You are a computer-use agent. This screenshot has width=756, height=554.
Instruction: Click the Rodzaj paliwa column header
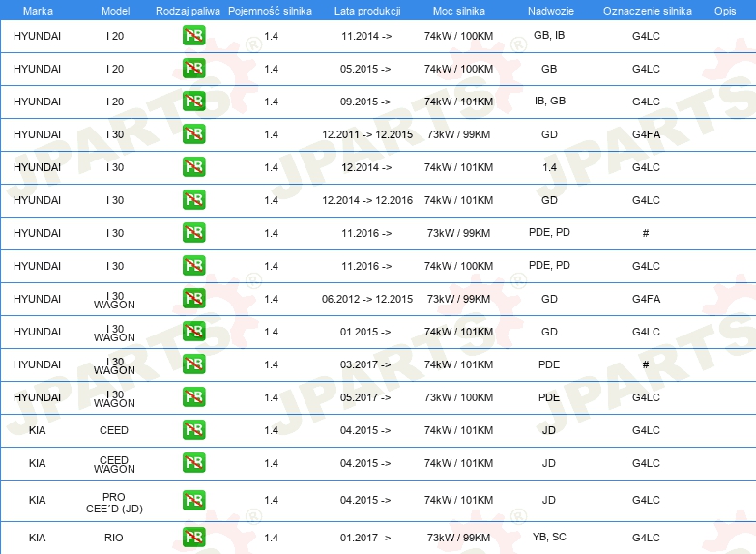188,11
